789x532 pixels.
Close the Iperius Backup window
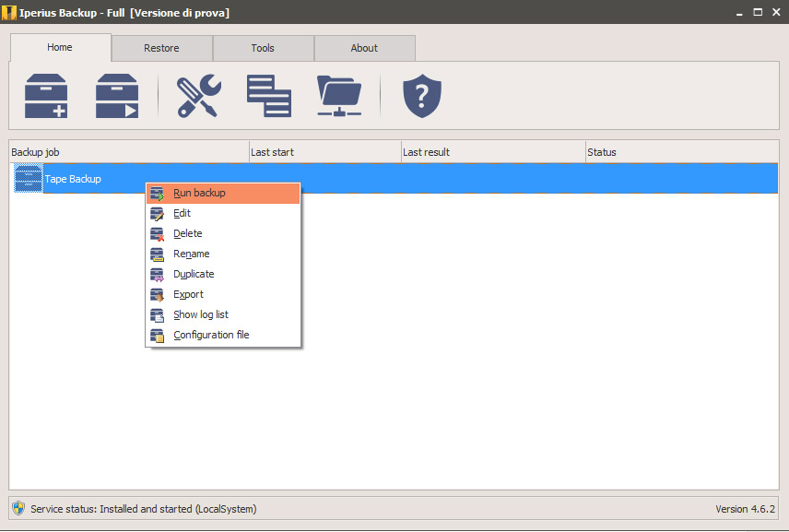click(x=776, y=12)
